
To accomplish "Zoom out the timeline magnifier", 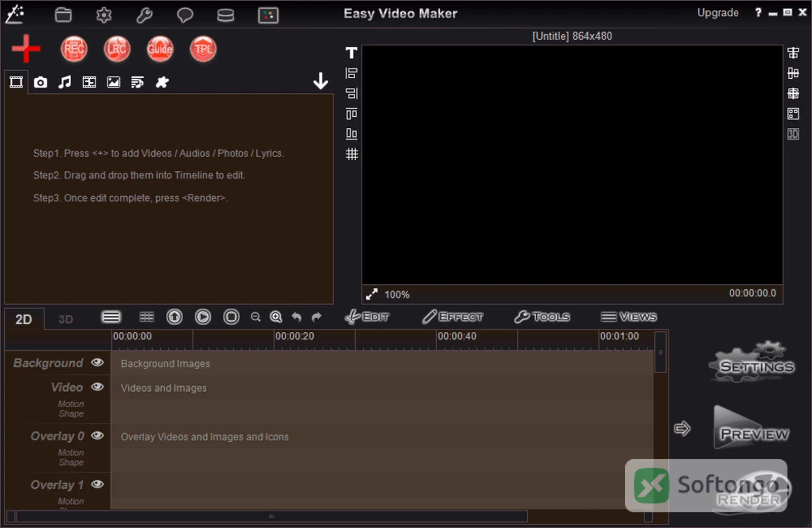I will [255, 317].
